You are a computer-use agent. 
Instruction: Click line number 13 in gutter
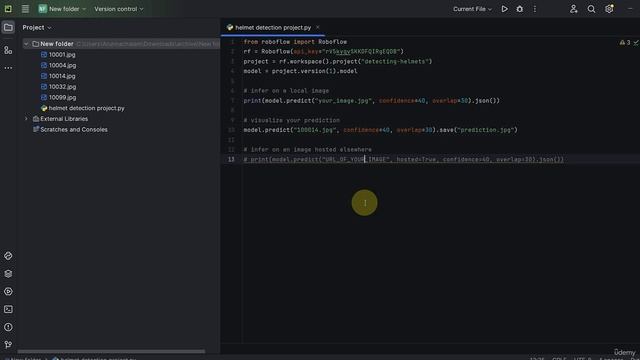(x=231, y=159)
